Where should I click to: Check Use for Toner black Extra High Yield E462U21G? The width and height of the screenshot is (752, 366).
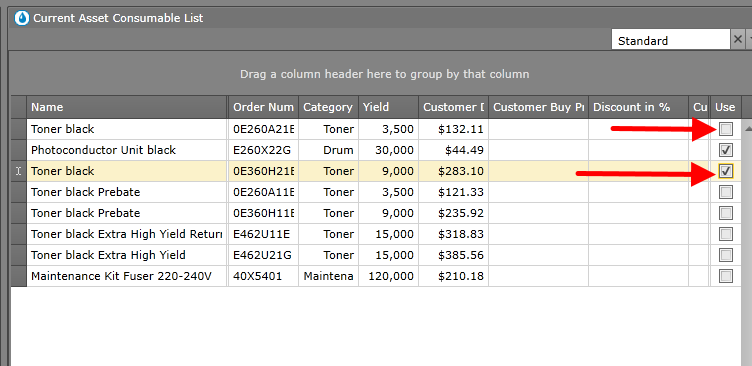tap(726, 255)
